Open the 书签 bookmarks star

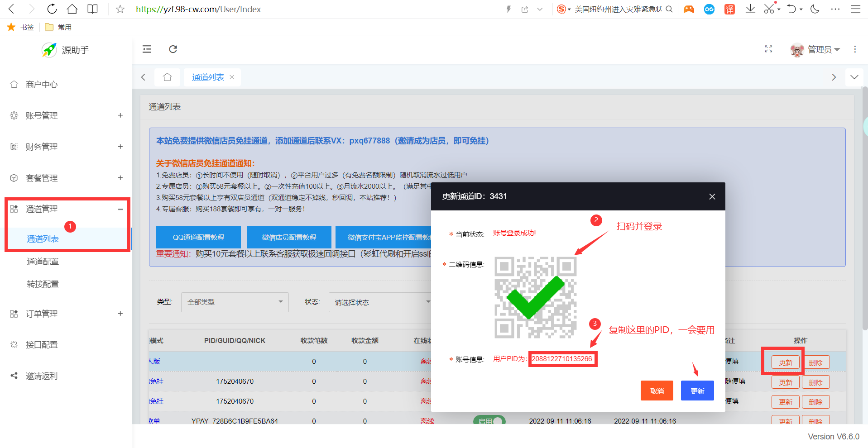(x=21, y=27)
